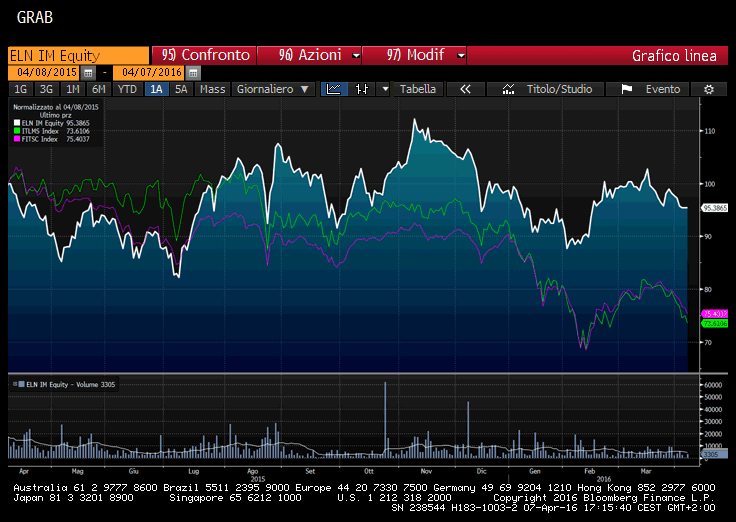The width and height of the screenshot is (736, 522).
Task: Select the 1M time range
Action: (72, 89)
